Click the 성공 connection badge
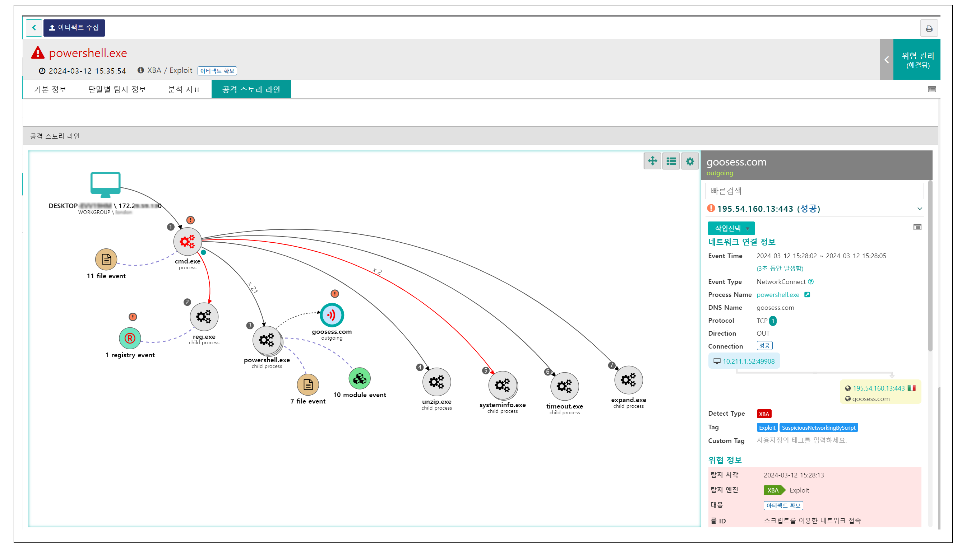Viewport: 971px width, 560px height. (x=764, y=346)
